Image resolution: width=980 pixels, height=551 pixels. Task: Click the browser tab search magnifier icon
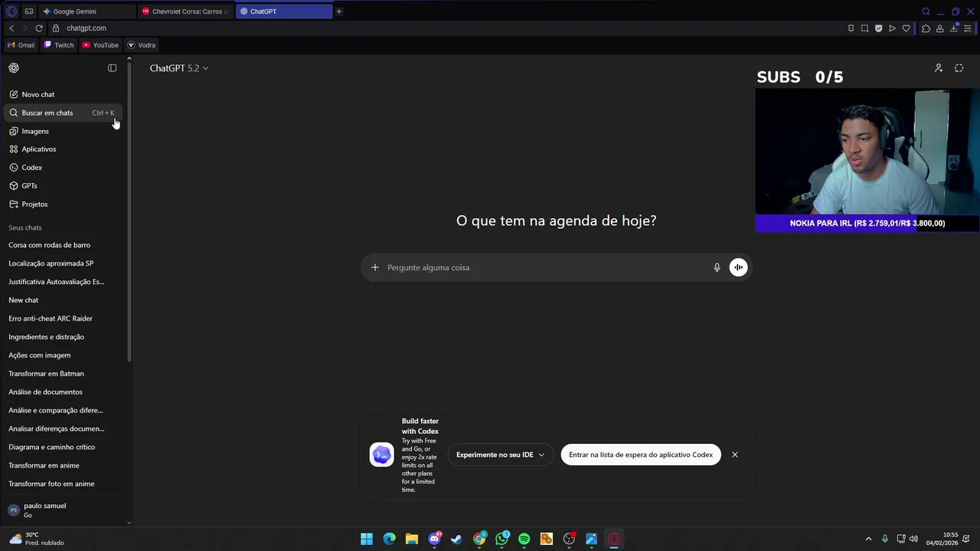pos(926,11)
